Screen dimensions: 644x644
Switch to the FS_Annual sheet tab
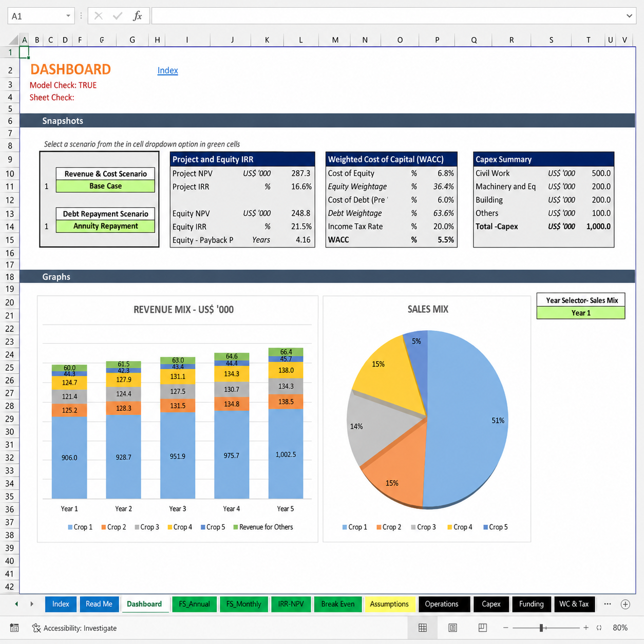194,604
